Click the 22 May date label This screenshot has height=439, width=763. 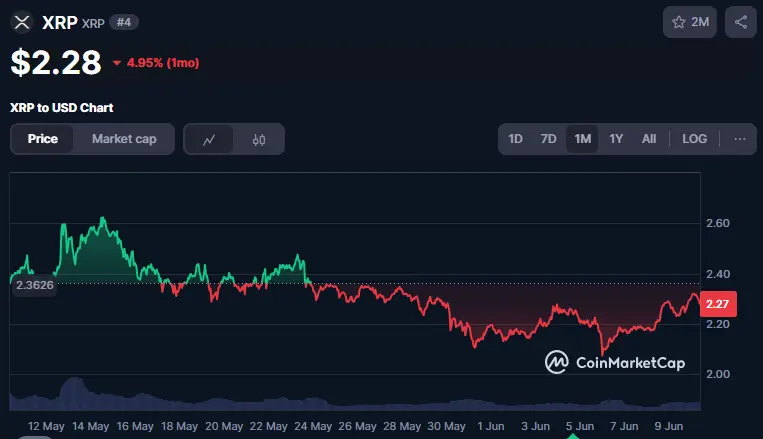click(x=269, y=426)
